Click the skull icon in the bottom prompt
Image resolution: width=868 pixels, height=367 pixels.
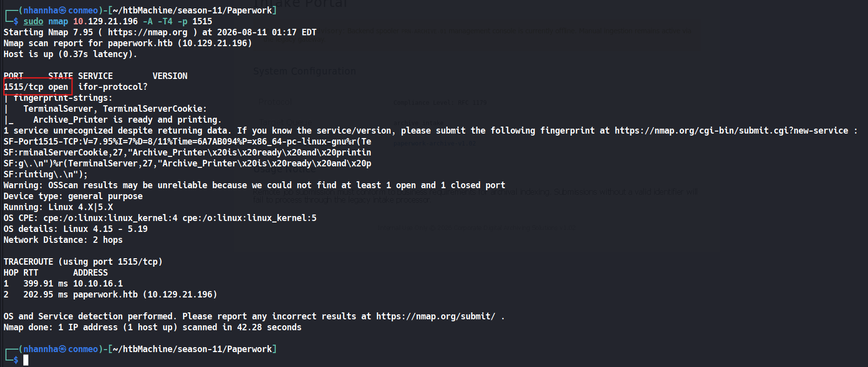pyautogui.click(x=63, y=349)
